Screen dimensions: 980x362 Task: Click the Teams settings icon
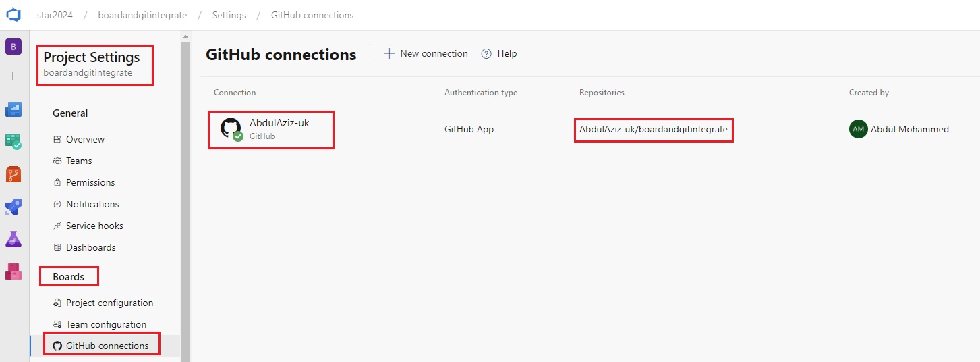(57, 161)
